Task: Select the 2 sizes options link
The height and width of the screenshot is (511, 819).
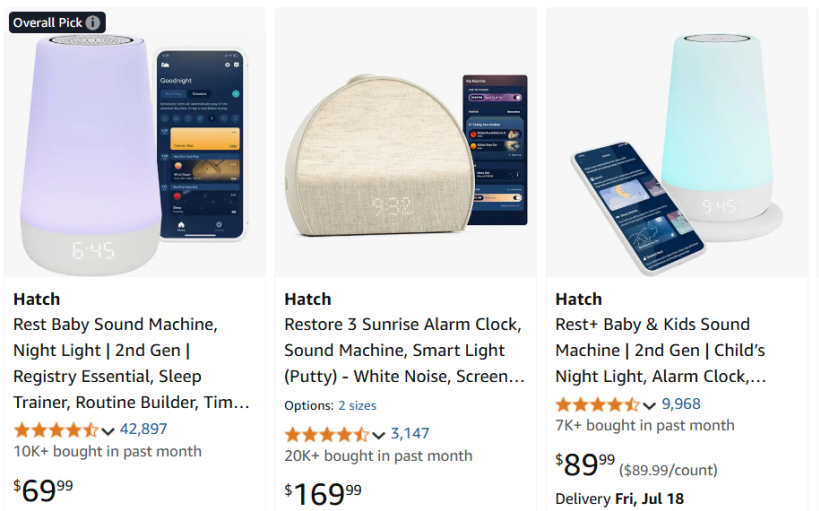Action: 357,405
